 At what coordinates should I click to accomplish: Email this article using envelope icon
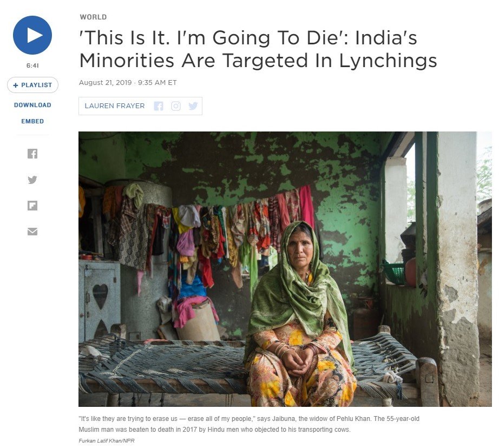pyautogui.click(x=32, y=232)
